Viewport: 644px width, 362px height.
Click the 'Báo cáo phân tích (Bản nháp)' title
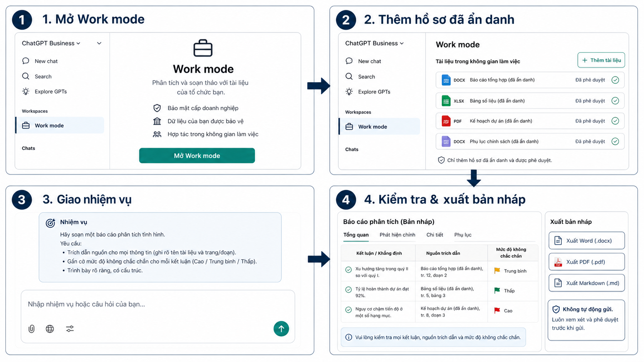pyautogui.click(x=389, y=222)
